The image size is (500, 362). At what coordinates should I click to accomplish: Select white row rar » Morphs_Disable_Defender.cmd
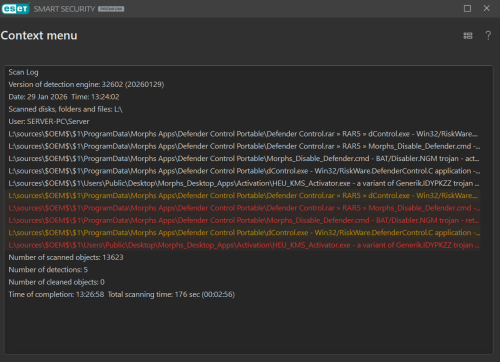[x=244, y=146]
